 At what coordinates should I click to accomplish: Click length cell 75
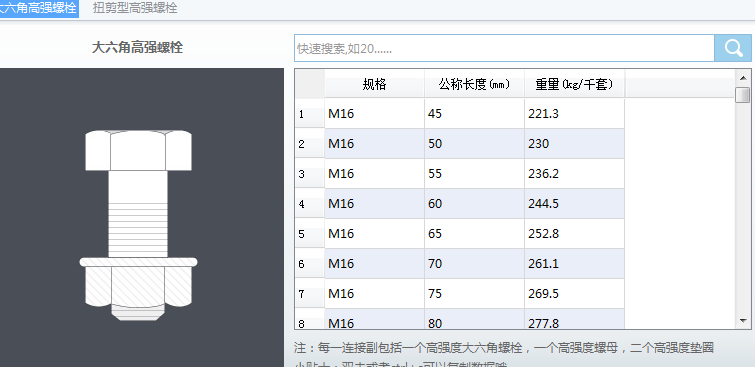coord(474,293)
